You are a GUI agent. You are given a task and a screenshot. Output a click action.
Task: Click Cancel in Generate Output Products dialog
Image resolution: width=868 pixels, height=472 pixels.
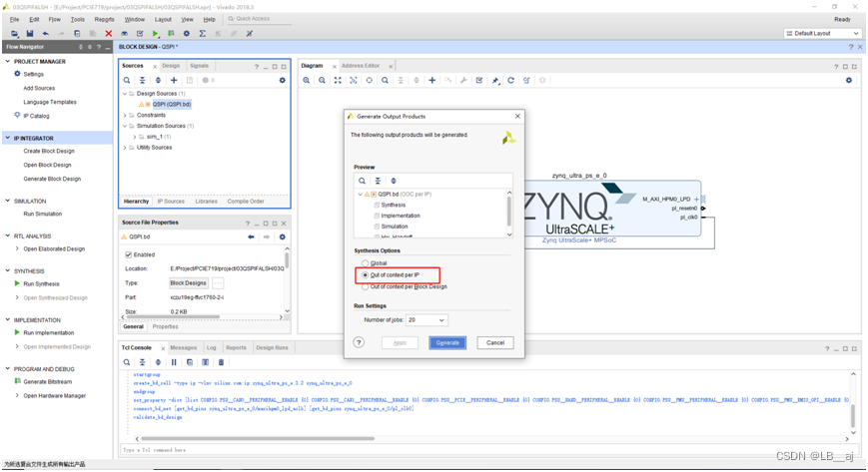[494, 343]
